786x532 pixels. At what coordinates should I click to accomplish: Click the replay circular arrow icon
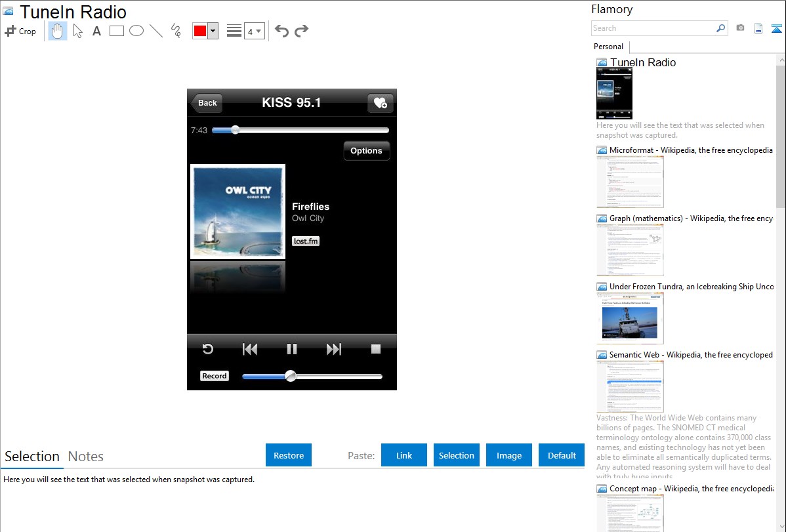[x=207, y=349]
